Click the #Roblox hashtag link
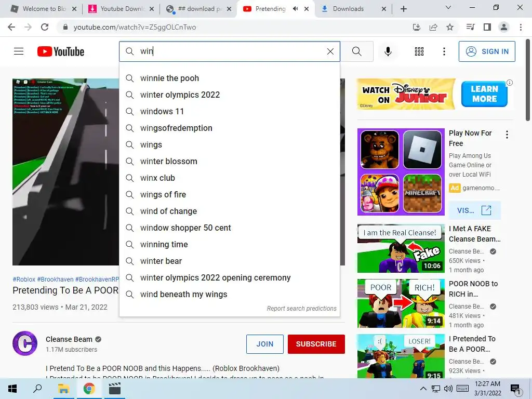Image resolution: width=532 pixels, height=399 pixels. click(x=24, y=279)
